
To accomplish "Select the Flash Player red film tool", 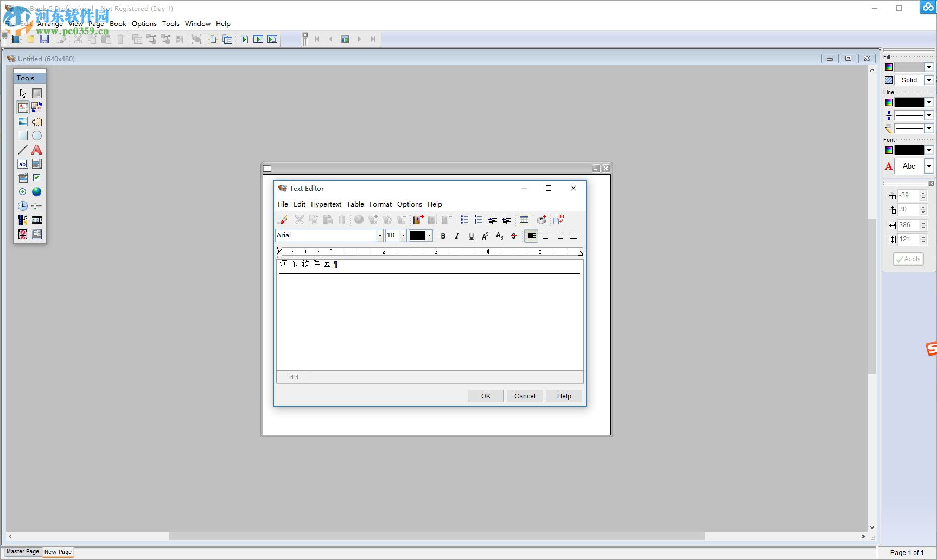I will 23,234.
